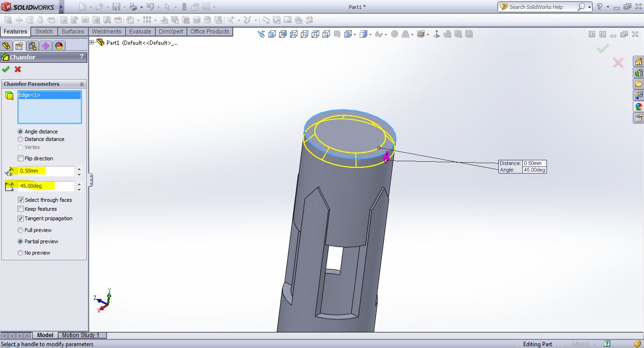Expand the Part1 tree node
Viewport: 644px width, 348px height.
[92, 42]
